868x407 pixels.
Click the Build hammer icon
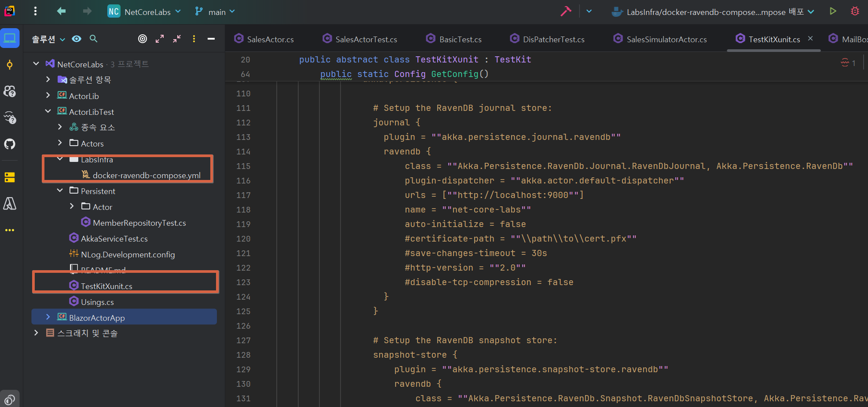(x=566, y=11)
